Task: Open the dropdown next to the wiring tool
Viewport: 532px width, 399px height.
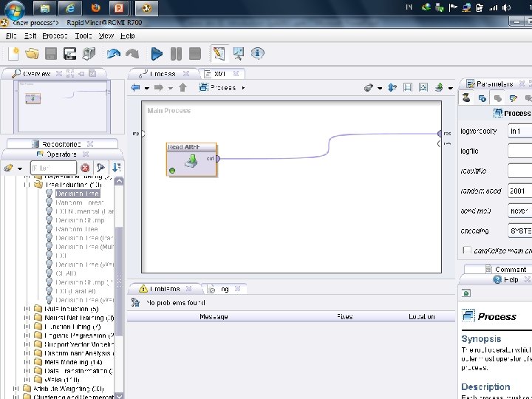Action: (380, 88)
